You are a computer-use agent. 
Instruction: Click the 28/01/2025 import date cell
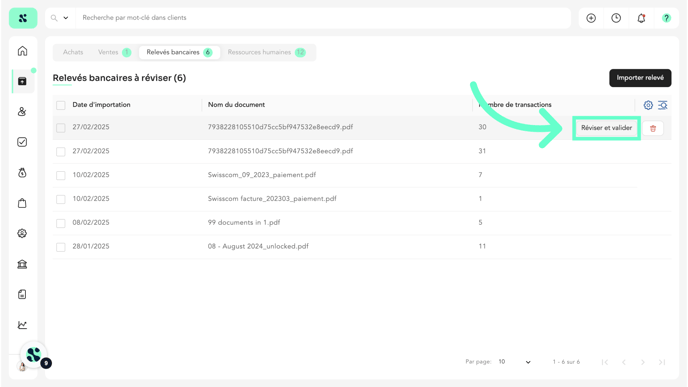point(91,246)
